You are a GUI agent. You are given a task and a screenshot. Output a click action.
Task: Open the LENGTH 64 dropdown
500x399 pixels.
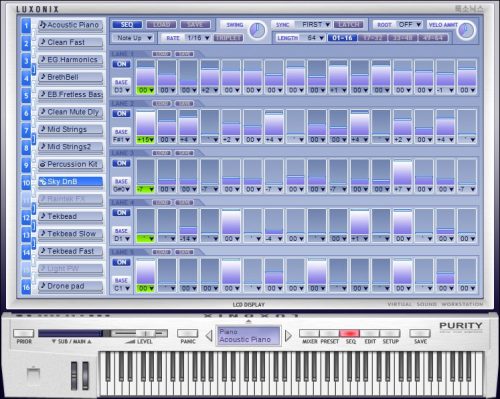click(315, 38)
